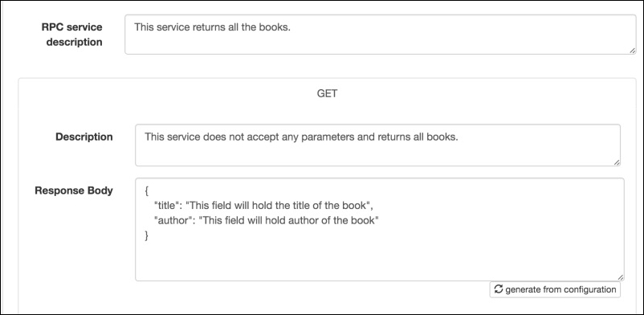The width and height of the screenshot is (644, 315).
Task: Click the Response Body textarea resize grip
Action: point(621,277)
